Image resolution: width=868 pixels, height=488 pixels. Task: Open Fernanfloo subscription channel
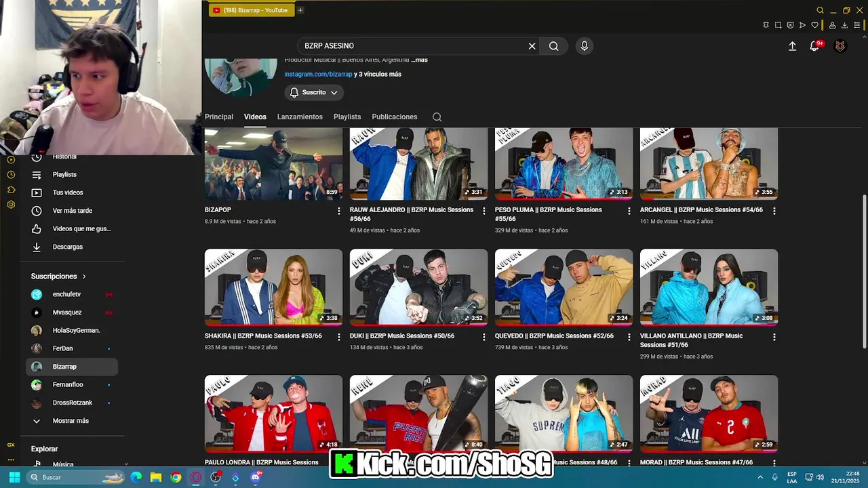click(x=72, y=384)
